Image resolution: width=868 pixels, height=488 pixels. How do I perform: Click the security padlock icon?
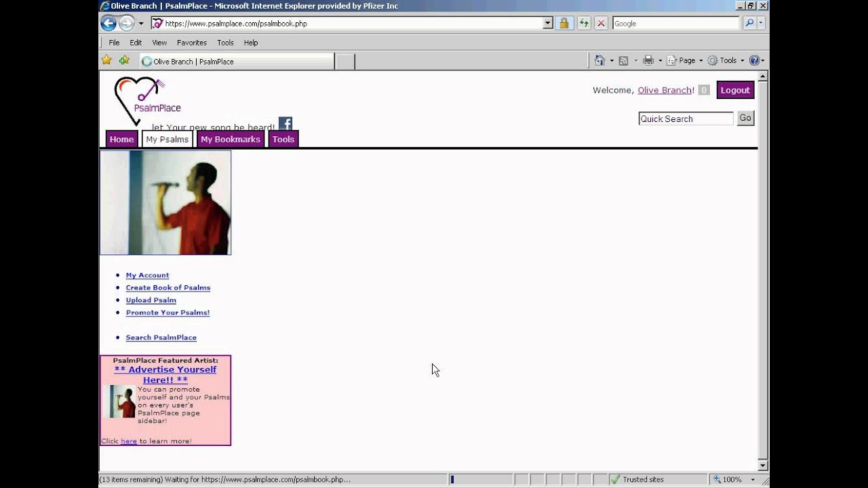564,23
